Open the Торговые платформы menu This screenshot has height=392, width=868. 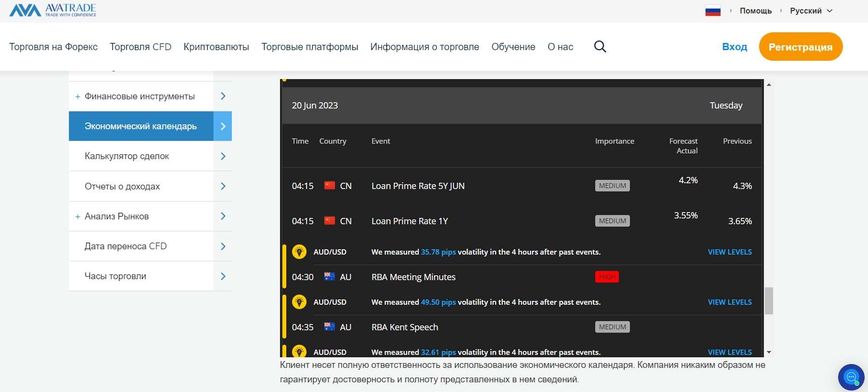coord(310,47)
